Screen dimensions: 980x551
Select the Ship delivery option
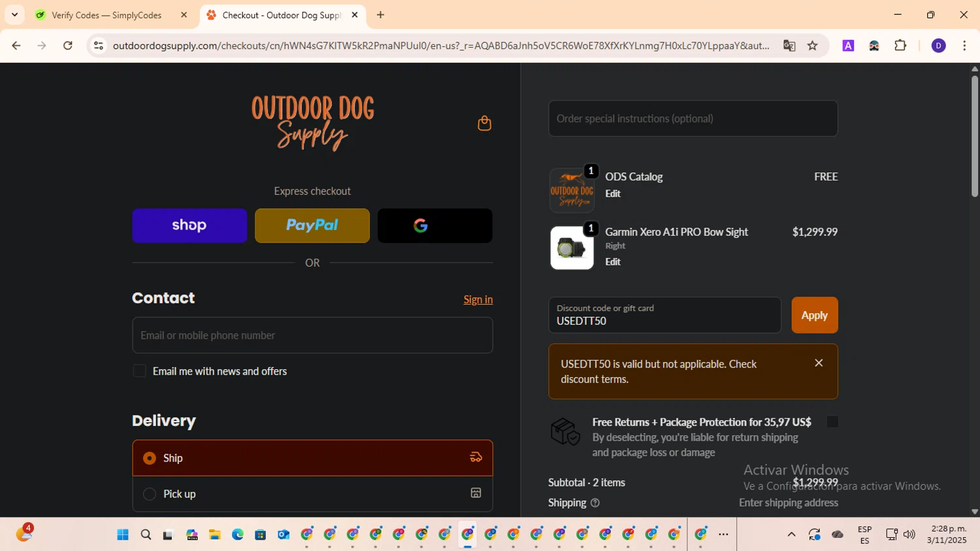pyautogui.click(x=312, y=458)
